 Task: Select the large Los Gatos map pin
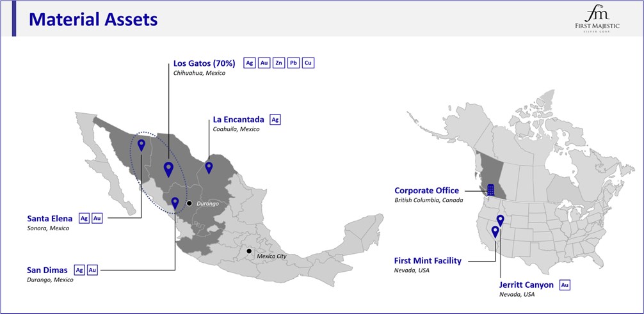(x=168, y=169)
